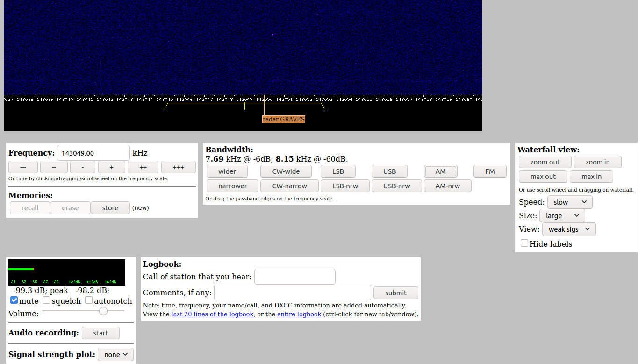The width and height of the screenshot is (638, 364).
Task: Open the Signal strength plot dropdown
Action: pos(115,355)
